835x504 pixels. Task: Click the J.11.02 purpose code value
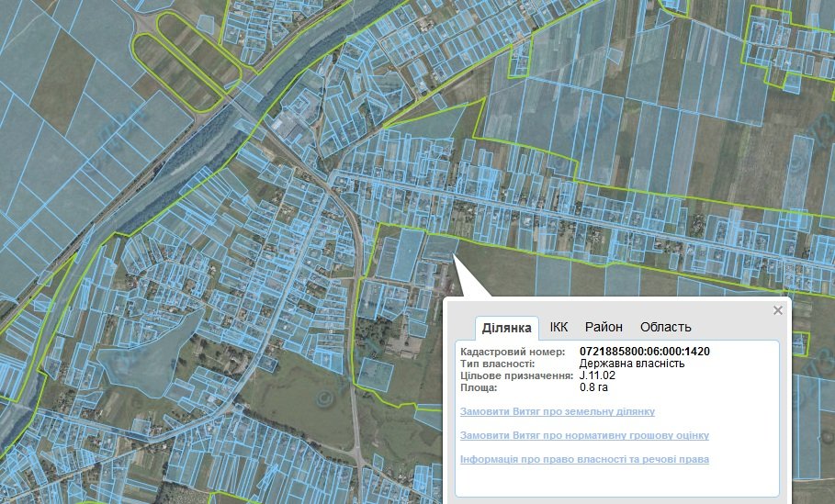pos(597,375)
